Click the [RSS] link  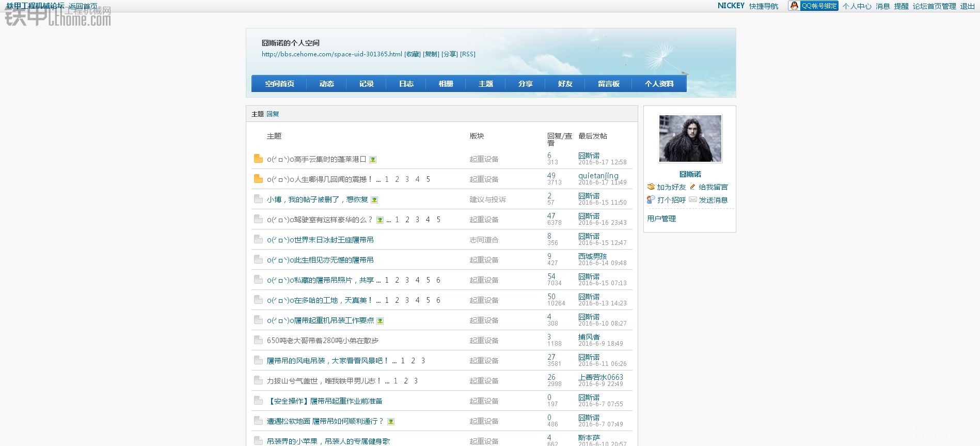click(x=468, y=54)
